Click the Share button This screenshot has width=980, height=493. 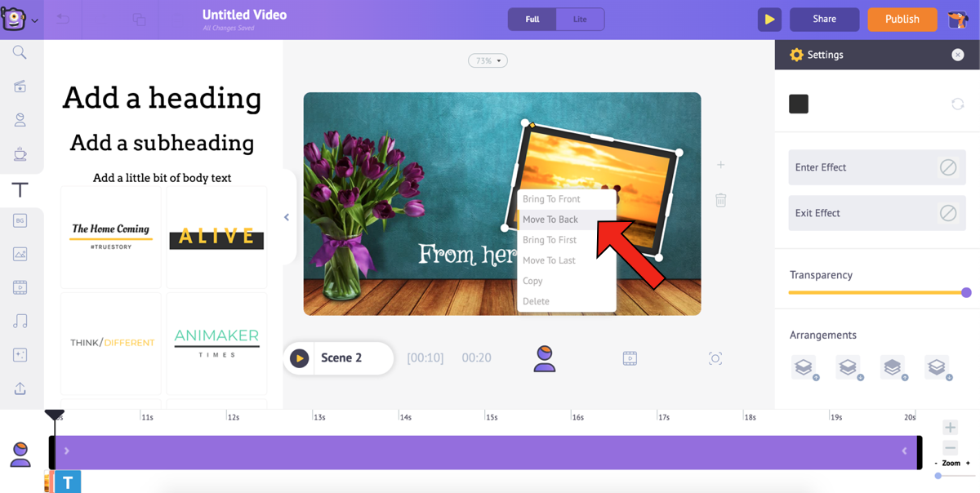pyautogui.click(x=824, y=20)
